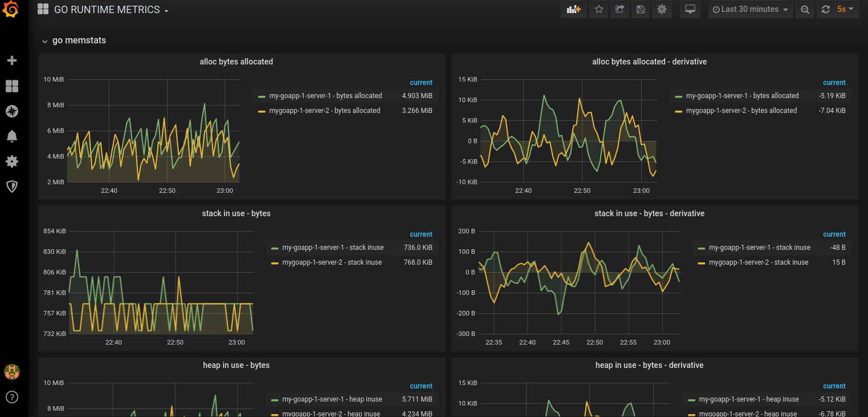Click the dashboard grid icon beside title
868x417 pixels.
tap(43, 9)
